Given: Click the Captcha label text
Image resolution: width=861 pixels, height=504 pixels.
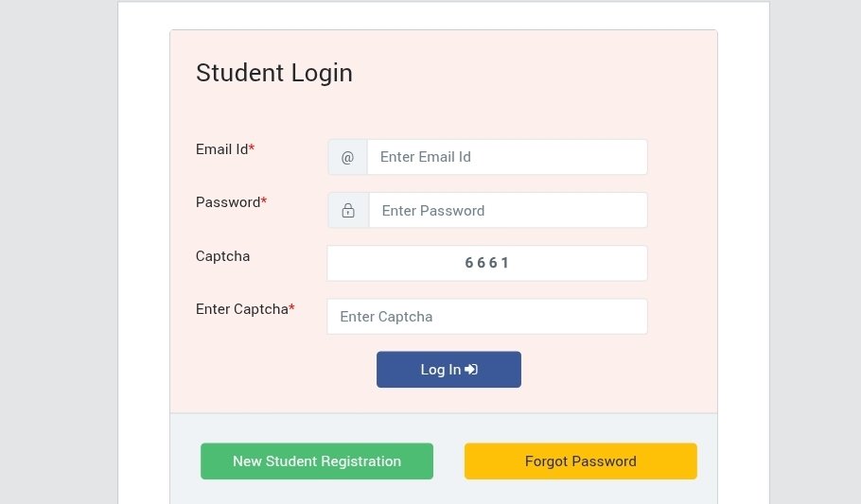Looking at the screenshot, I should click(222, 256).
